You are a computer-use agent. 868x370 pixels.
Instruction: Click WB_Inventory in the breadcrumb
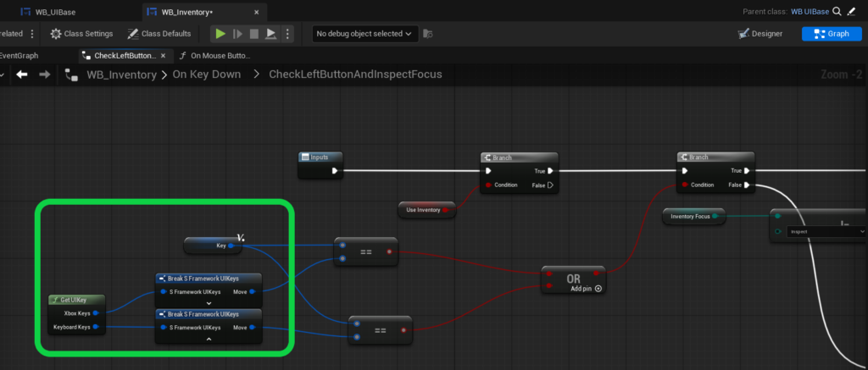point(122,75)
